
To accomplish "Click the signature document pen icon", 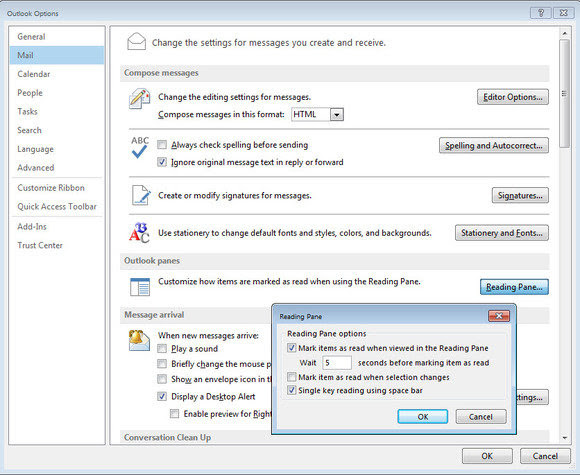I will coord(141,195).
